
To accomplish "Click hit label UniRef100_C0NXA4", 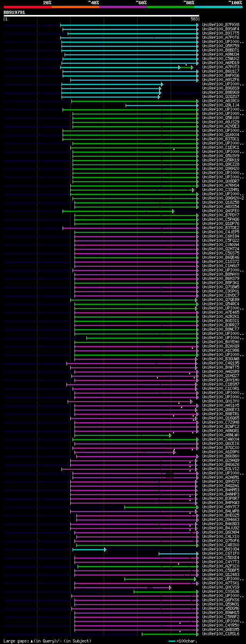I will pos(221,245).
